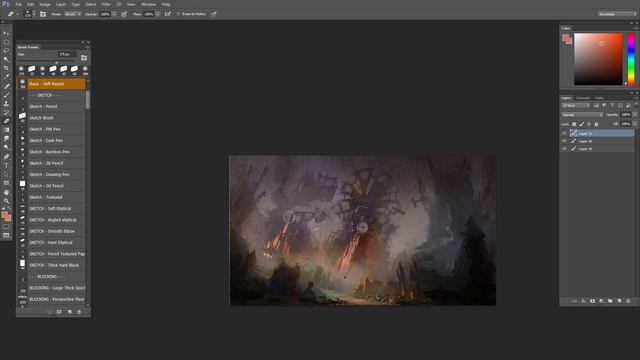Open the Filter menu
The height and width of the screenshot is (360, 640).
pyautogui.click(x=106, y=4)
